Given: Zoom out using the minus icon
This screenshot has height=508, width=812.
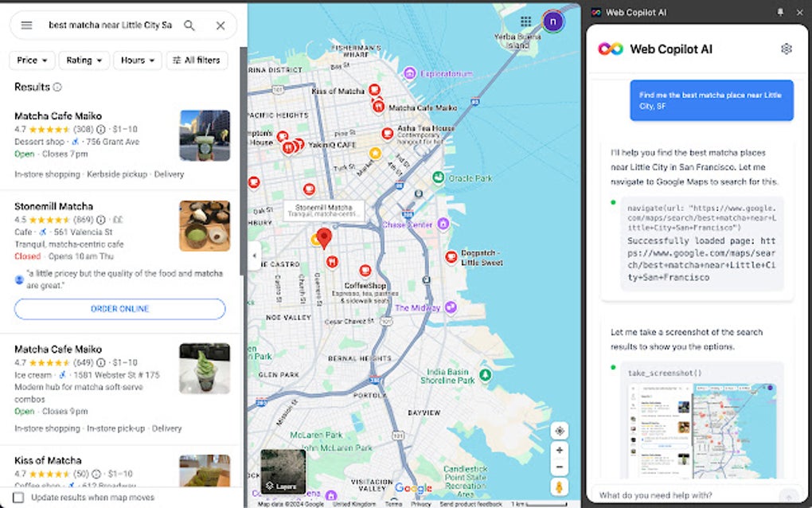Looking at the screenshot, I should click(560, 467).
